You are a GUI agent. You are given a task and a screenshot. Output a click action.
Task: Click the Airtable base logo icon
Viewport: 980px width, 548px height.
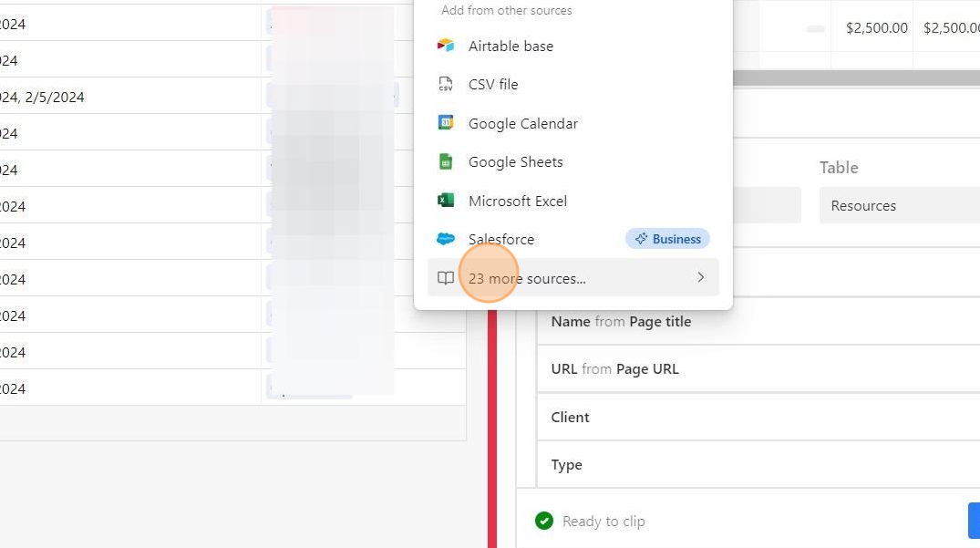(446, 46)
